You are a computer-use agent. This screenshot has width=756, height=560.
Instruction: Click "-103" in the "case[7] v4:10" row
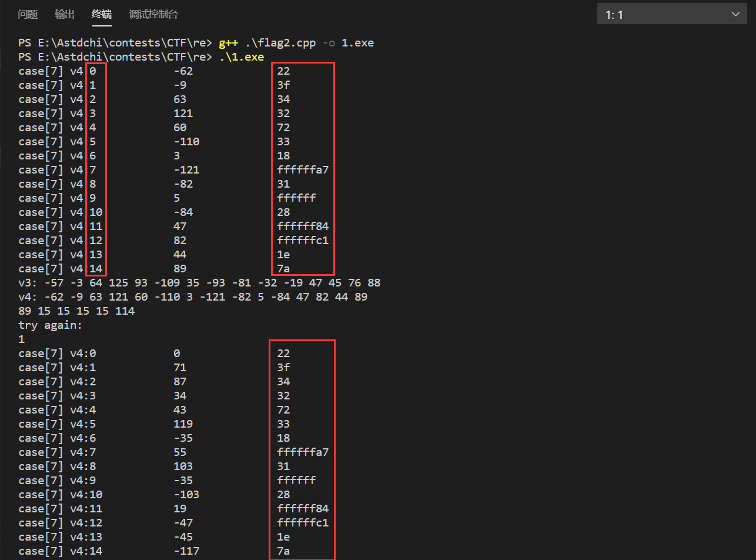tap(187, 495)
